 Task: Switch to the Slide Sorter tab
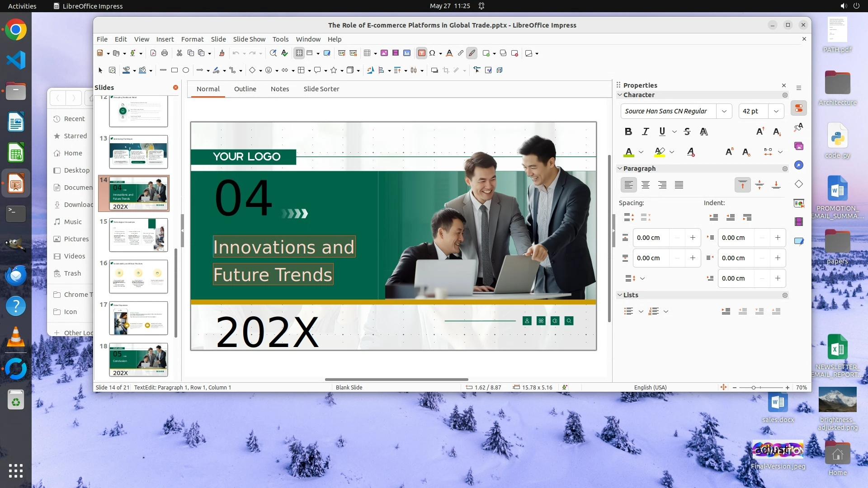point(321,89)
